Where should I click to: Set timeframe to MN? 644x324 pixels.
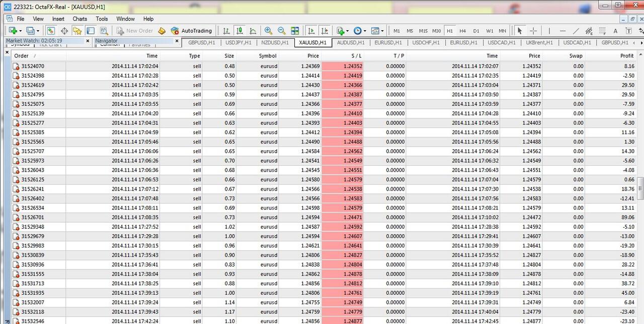tap(503, 31)
